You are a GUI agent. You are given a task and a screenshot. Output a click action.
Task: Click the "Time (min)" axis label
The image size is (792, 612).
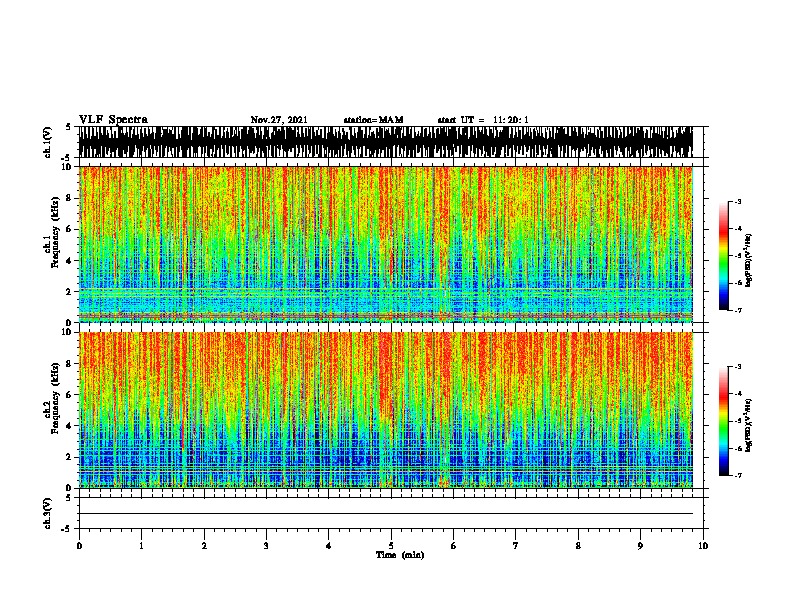pos(400,555)
